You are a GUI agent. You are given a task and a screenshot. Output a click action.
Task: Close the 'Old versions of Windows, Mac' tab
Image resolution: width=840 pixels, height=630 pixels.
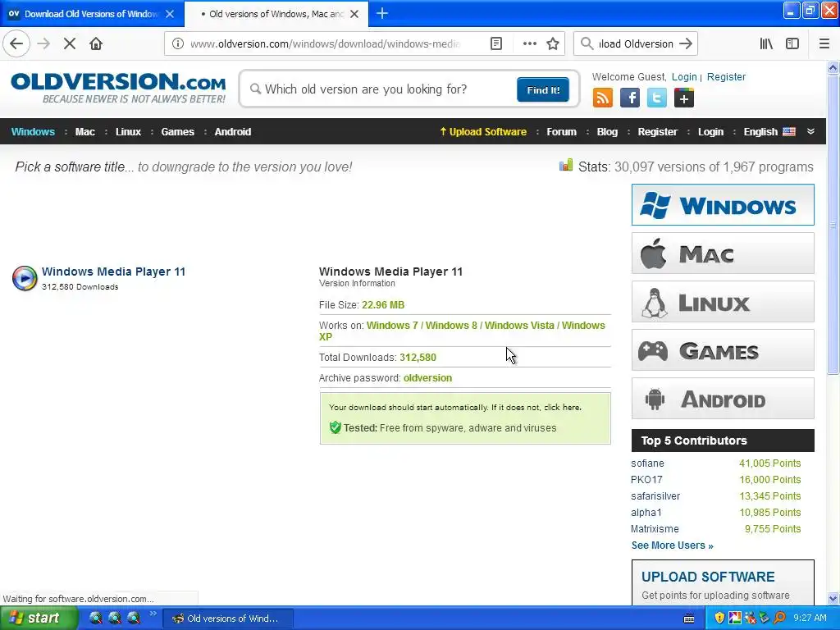coord(354,14)
